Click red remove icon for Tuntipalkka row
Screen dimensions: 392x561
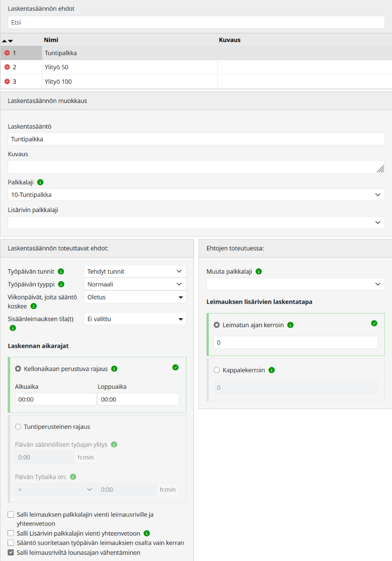click(x=7, y=53)
